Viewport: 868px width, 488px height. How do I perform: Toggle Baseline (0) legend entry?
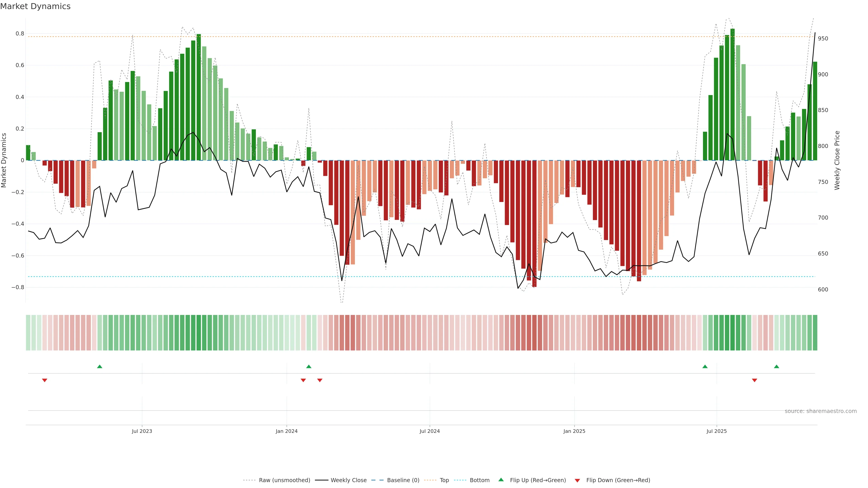click(403, 480)
